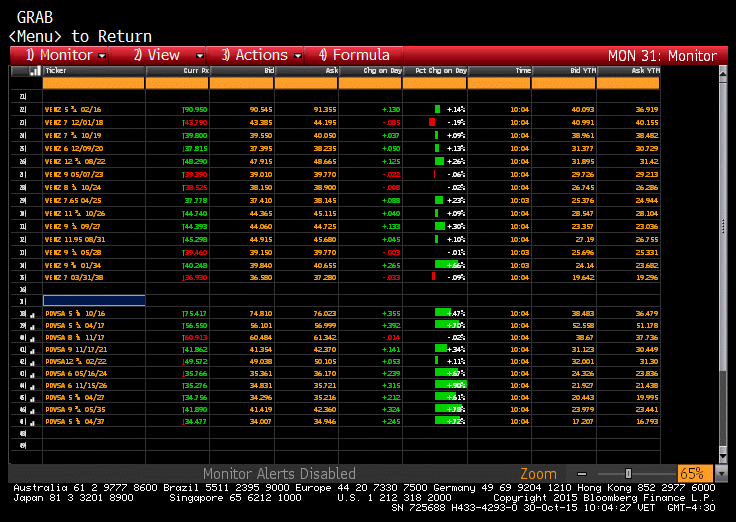Click the MON 31: Monitor title
Image resolution: width=736 pixels, height=522 pixels.
click(662, 56)
